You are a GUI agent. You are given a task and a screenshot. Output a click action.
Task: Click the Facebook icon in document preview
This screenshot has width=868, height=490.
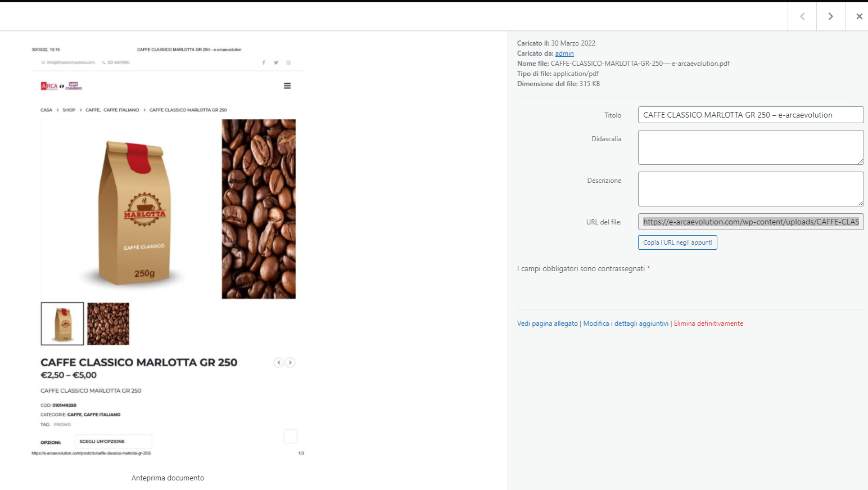(264, 62)
